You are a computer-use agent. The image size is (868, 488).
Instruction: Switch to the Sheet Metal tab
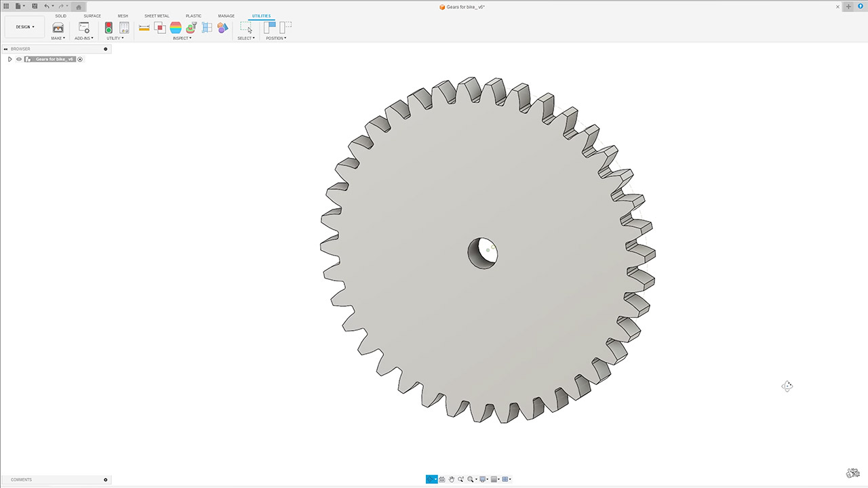[157, 16]
